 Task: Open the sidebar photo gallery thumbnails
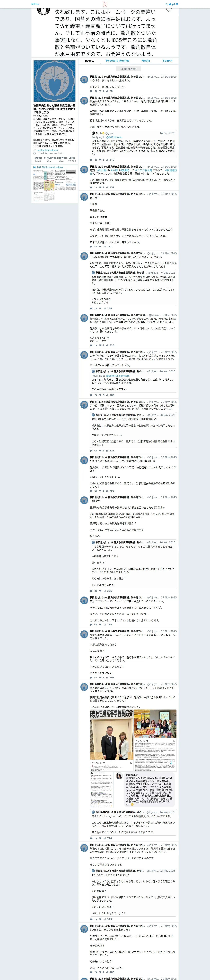coord(54,185)
